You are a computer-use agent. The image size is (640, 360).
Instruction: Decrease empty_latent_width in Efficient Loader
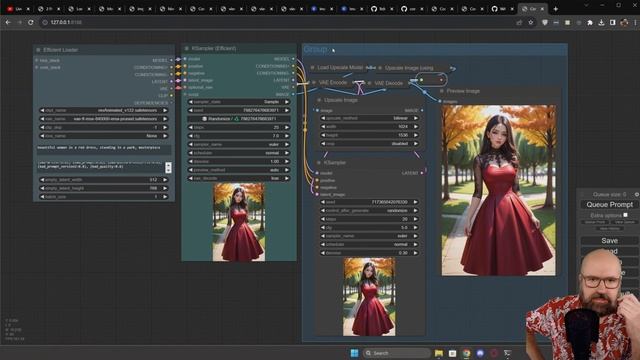click(x=42, y=180)
